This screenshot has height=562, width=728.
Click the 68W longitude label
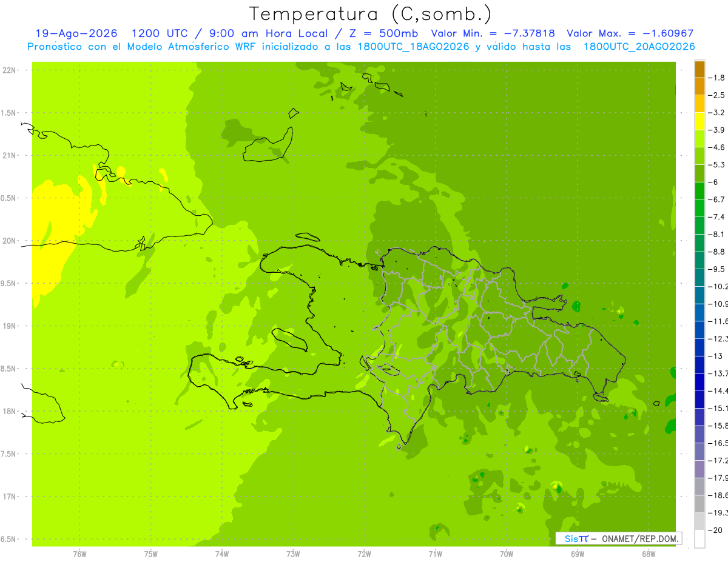(648, 554)
